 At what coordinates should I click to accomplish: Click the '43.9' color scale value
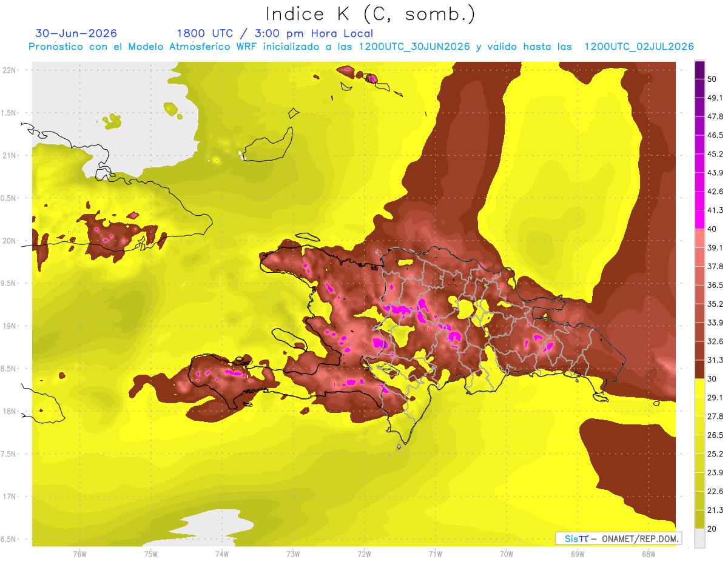click(x=715, y=173)
